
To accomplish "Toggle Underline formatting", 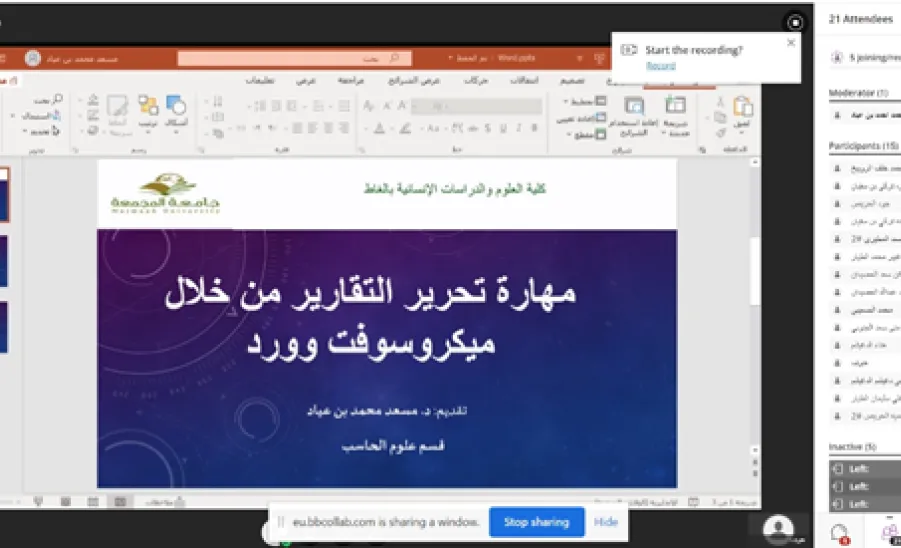I will [x=503, y=129].
